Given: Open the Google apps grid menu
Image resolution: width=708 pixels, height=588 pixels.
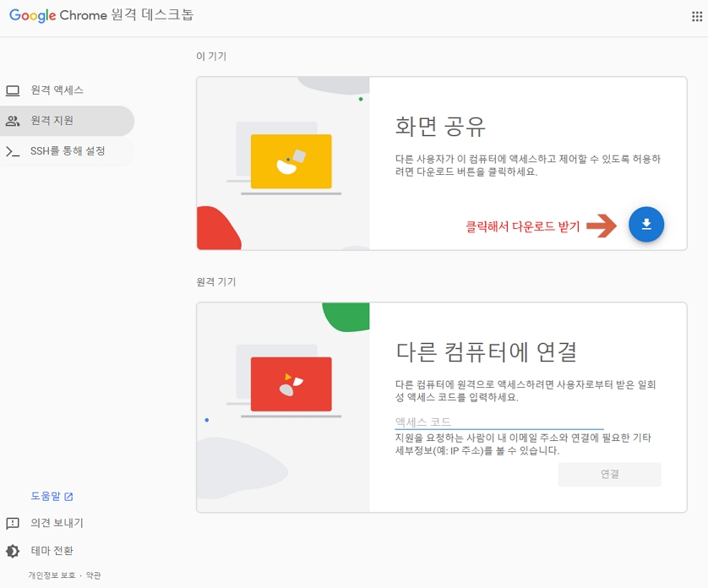Looking at the screenshot, I should point(696,16).
